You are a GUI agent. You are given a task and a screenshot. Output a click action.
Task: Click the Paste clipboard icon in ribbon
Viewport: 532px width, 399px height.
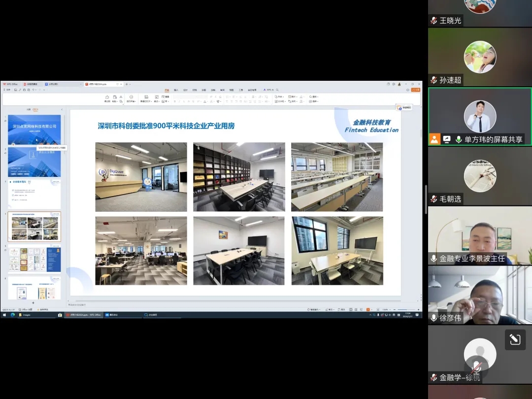[115, 98]
